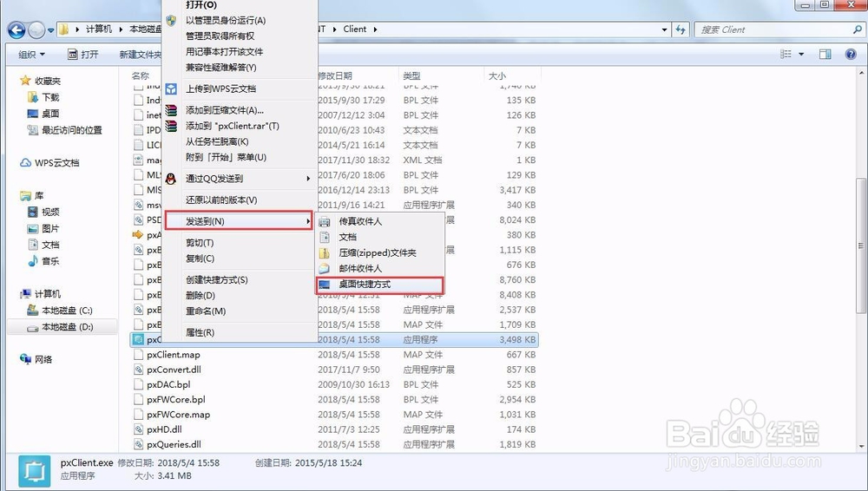Choose 创建快捷方式(S) from context menu

click(240, 280)
